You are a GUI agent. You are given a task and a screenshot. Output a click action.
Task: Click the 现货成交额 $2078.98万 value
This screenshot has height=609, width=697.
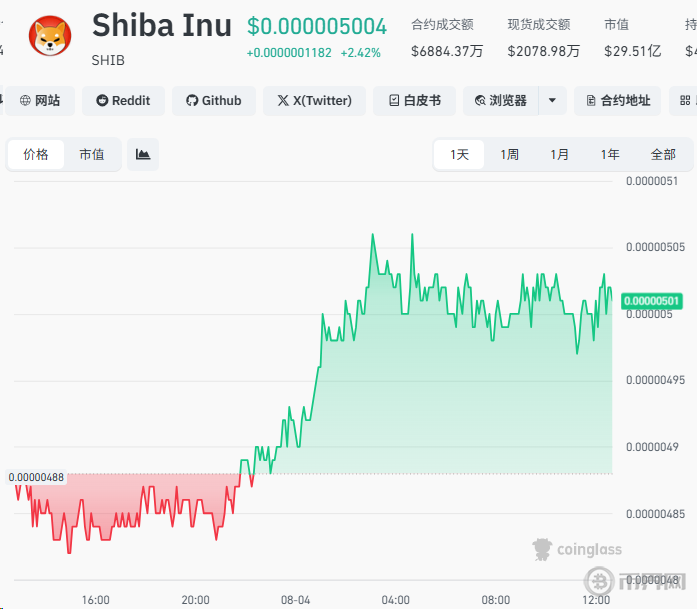pos(544,51)
